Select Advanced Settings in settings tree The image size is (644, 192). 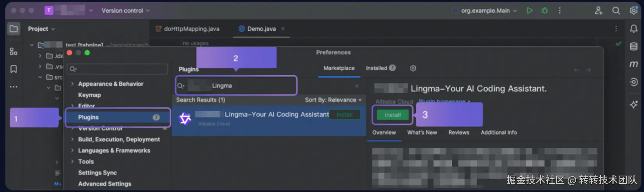[x=104, y=184]
